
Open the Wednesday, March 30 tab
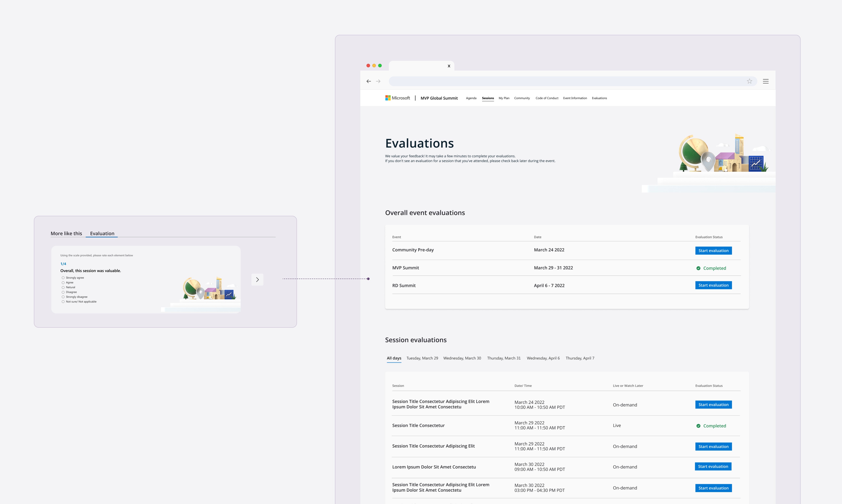[462, 358]
